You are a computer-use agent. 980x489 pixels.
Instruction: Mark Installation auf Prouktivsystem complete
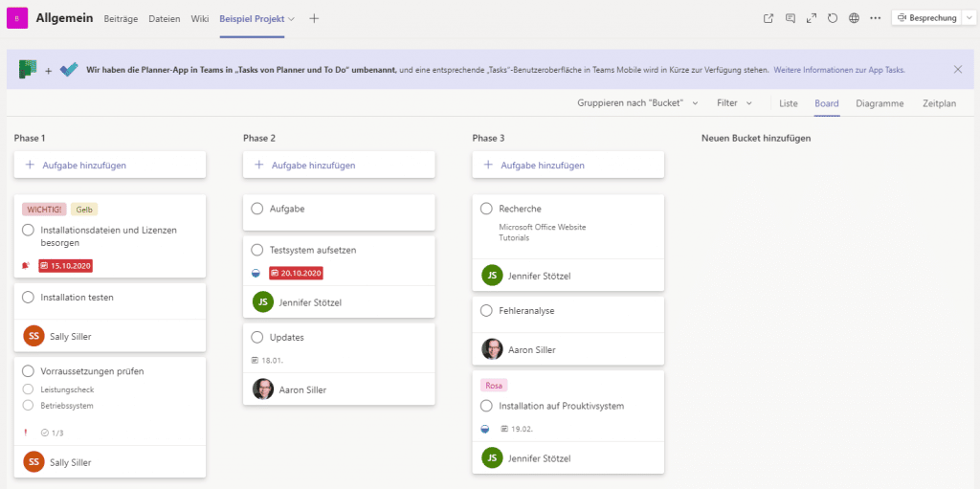click(x=486, y=406)
